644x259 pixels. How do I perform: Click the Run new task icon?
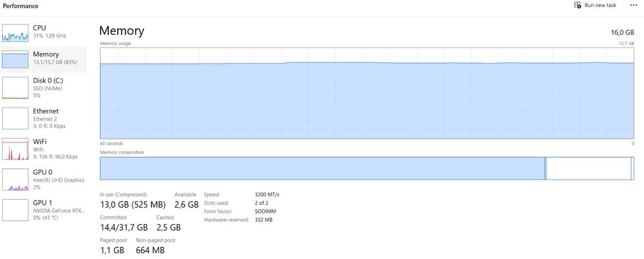point(578,5)
